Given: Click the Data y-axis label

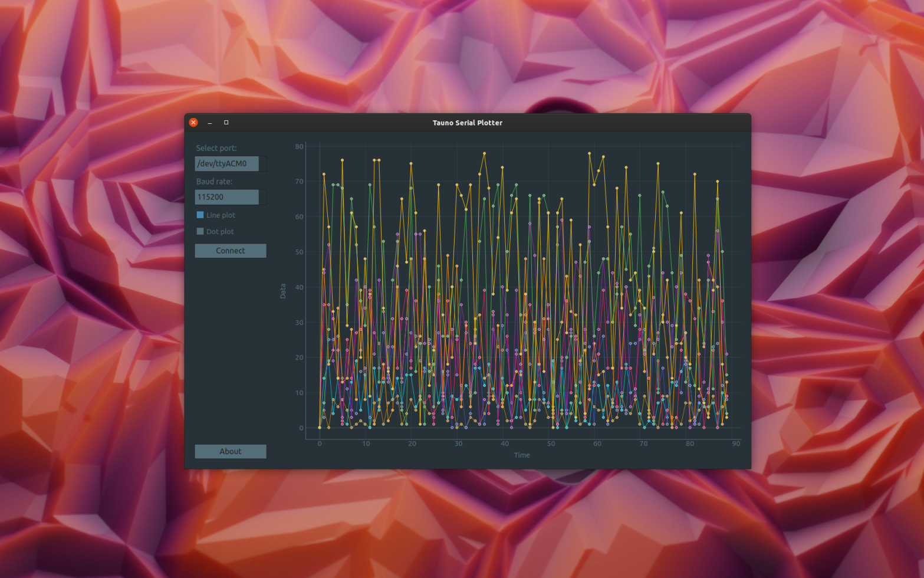Looking at the screenshot, I should [283, 291].
